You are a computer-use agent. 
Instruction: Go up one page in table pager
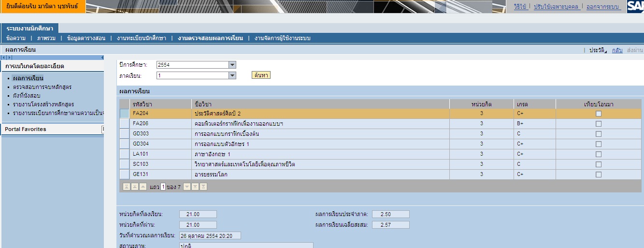(x=135, y=187)
